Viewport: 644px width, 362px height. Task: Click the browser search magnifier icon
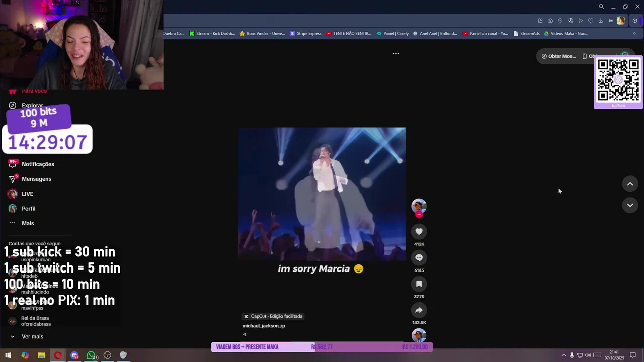(601, 7)
